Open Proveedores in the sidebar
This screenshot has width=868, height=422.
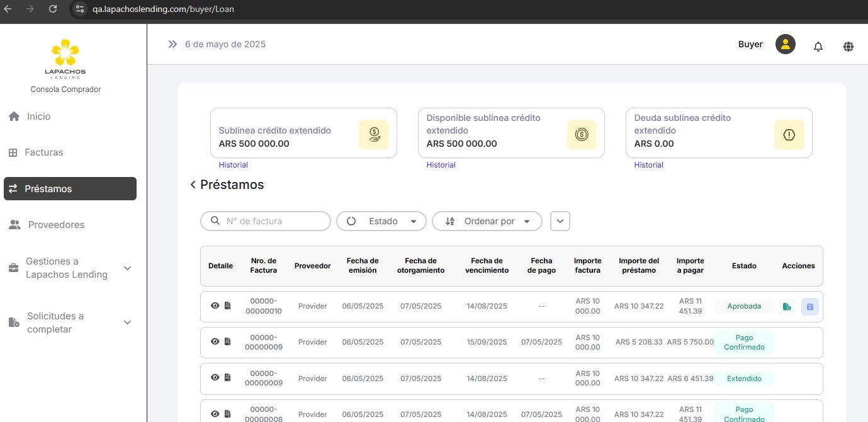click(x=56, y=225)
